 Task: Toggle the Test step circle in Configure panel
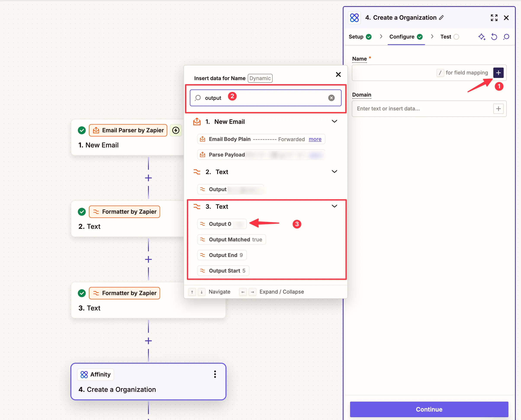[x=455, y=36]
